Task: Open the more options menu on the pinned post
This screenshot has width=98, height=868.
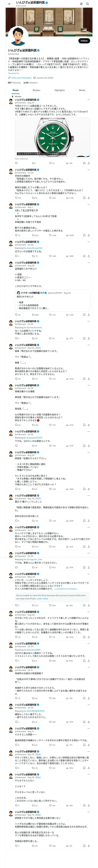Action: [x=89, y=100]
